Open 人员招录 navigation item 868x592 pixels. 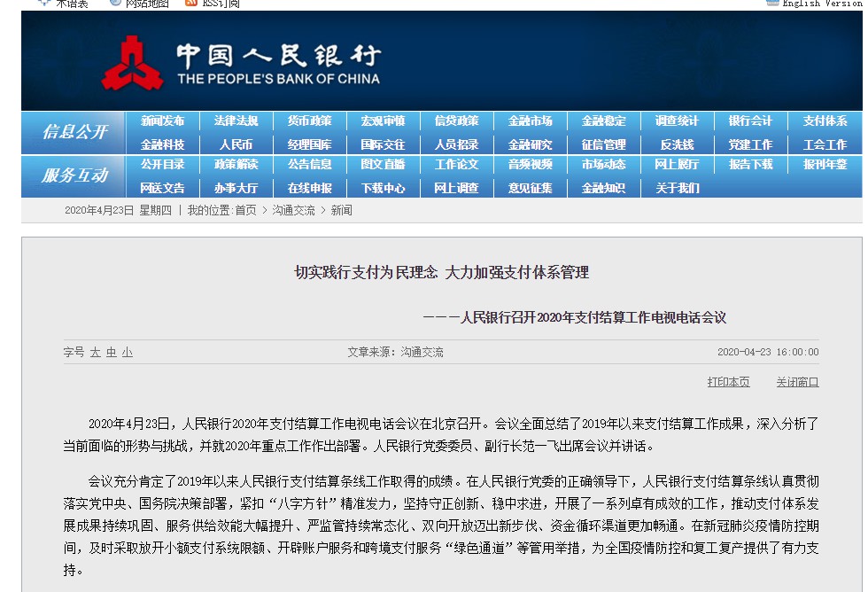[457, 144]
